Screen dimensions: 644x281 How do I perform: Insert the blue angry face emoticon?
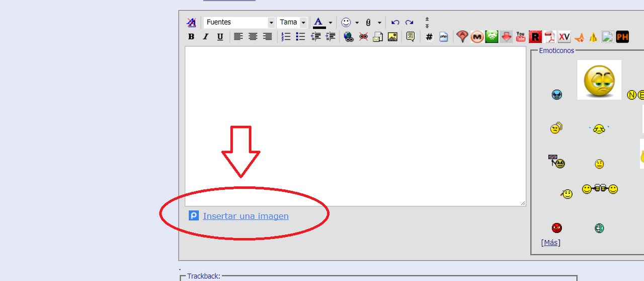(x=556, y=95)
